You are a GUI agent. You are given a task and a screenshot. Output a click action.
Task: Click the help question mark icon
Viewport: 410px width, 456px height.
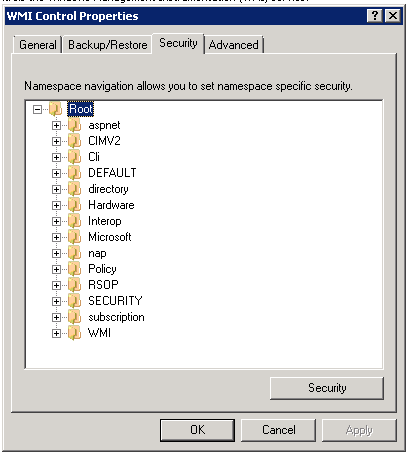coord(375,16)
